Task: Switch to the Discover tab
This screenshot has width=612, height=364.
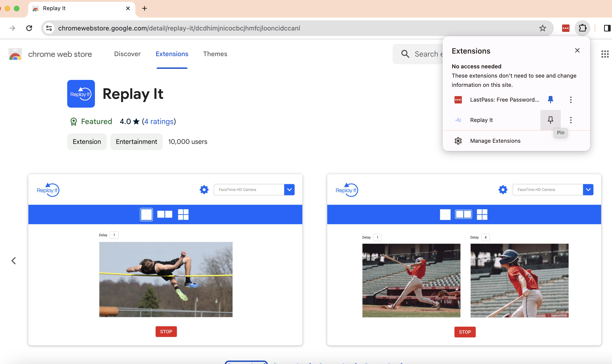Action: [x=127, y=54]
